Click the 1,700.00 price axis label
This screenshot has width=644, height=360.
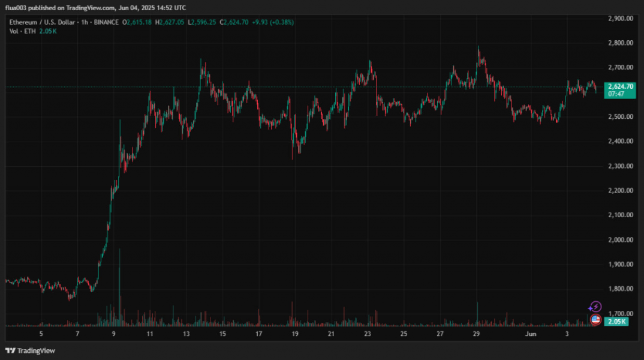click(x=620, y=314)
